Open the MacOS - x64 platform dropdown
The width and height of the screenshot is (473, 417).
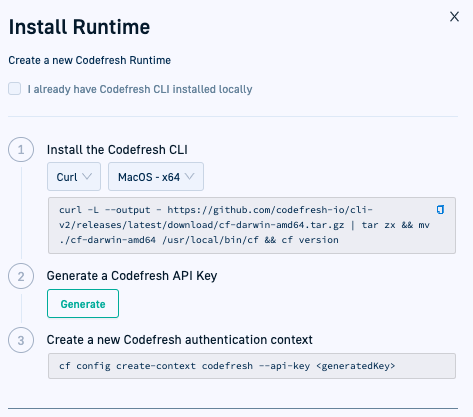[156, 177]
